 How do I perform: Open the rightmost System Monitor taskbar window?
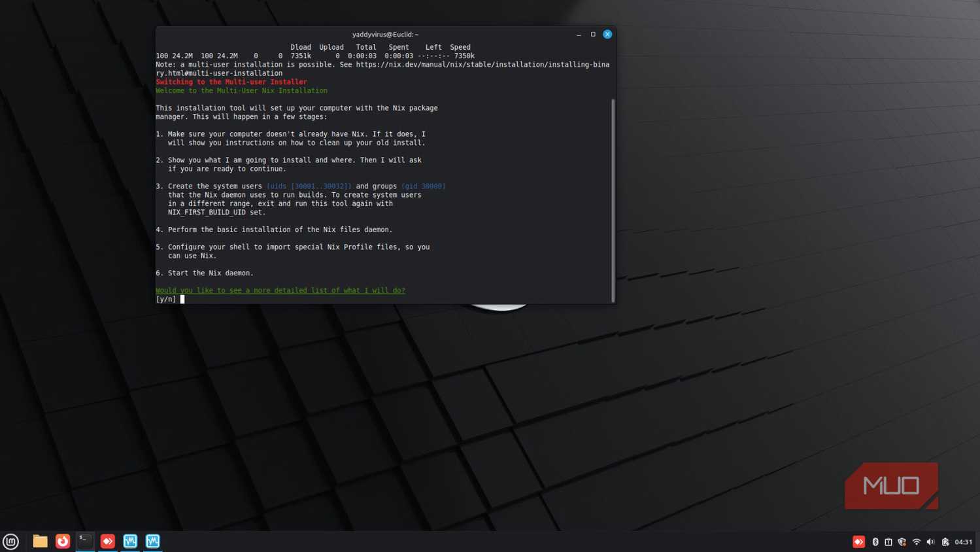153,542
